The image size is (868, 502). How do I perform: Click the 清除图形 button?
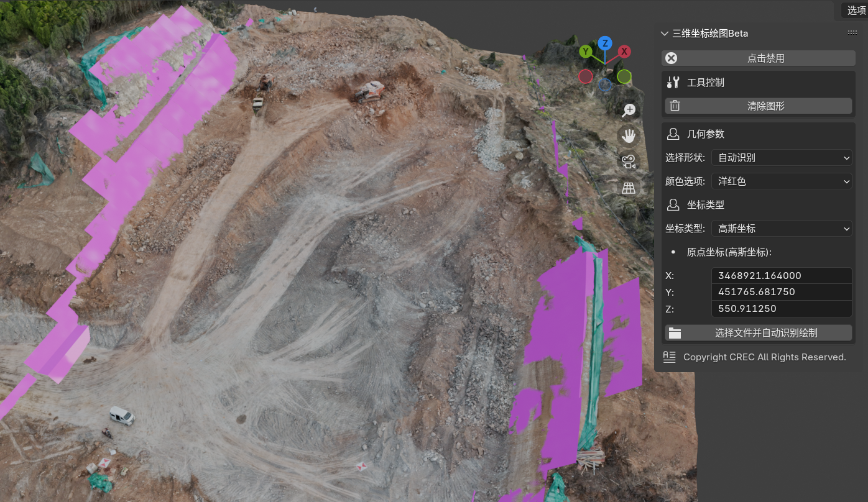758,106
